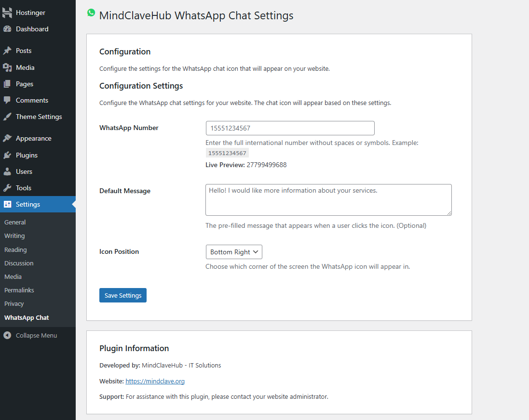
Task: Follow the mindclave.org website link
Action: tap(155, 381)
